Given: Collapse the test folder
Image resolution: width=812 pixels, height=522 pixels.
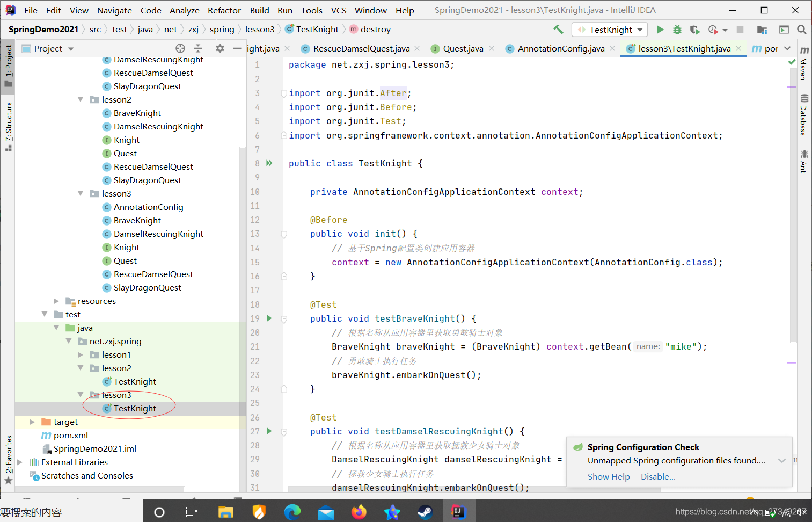Looking at the screenshot, I should click(x=45, y=314).
